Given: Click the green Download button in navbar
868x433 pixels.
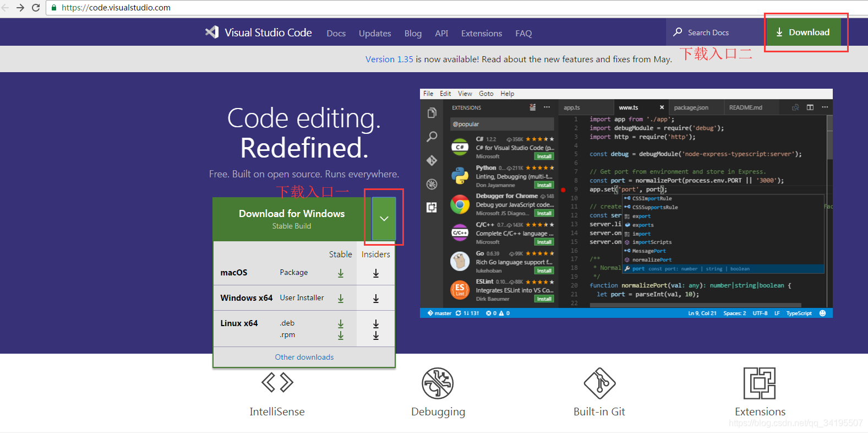Looking at the screenshot, I should click(x=803, y=32).
